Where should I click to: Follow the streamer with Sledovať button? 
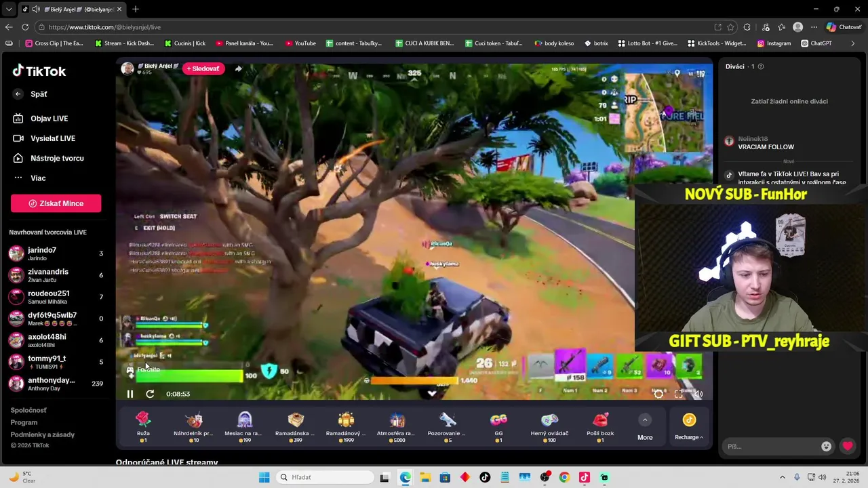point(203,68)
